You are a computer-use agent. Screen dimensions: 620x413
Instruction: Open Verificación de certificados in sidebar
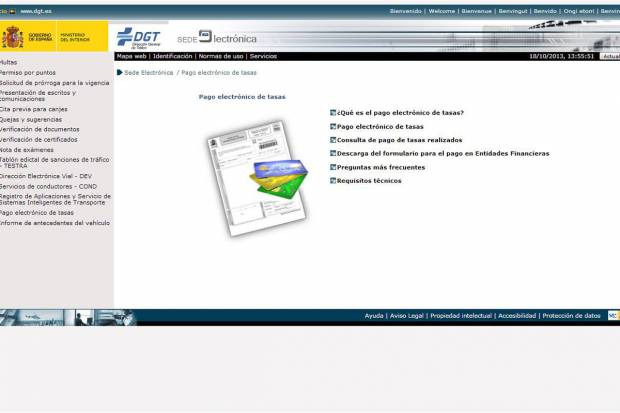point(39,140)
